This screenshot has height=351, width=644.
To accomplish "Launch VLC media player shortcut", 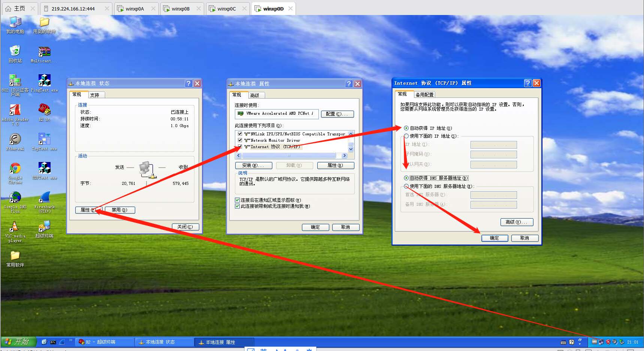I will click(15, 227).
